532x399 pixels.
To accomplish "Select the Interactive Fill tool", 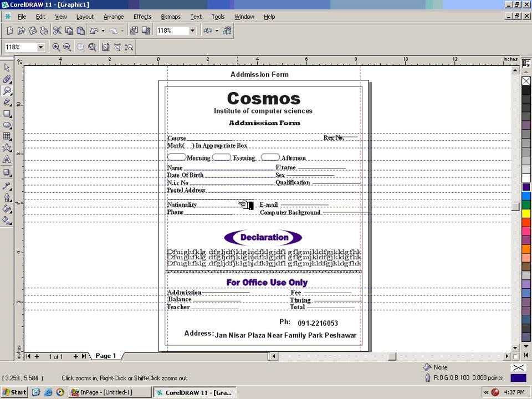I will 7,220.
